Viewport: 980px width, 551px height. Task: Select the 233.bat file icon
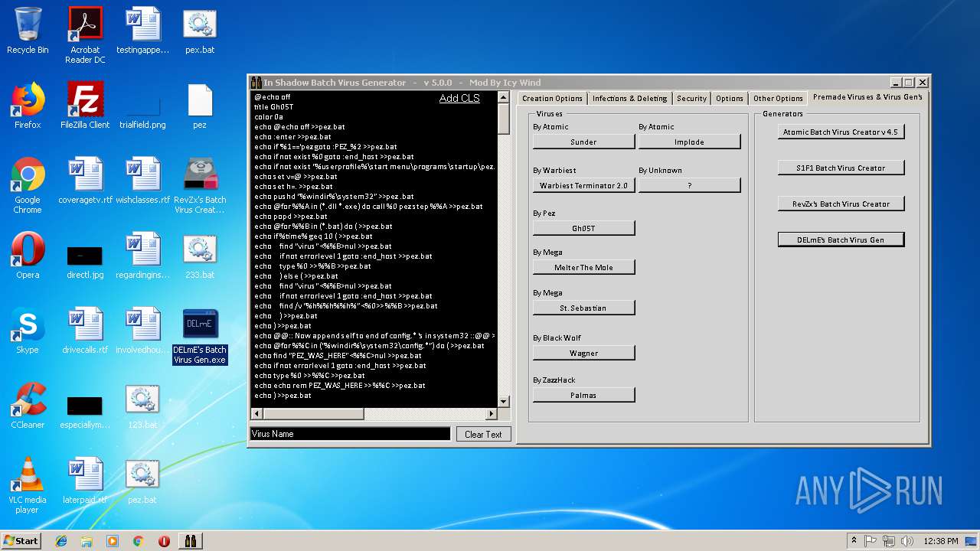pyautogui.click(x=200, y=256)
